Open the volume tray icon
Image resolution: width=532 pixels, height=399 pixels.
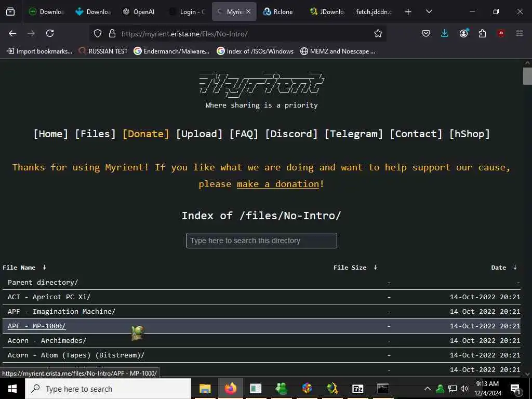point(464,389)
